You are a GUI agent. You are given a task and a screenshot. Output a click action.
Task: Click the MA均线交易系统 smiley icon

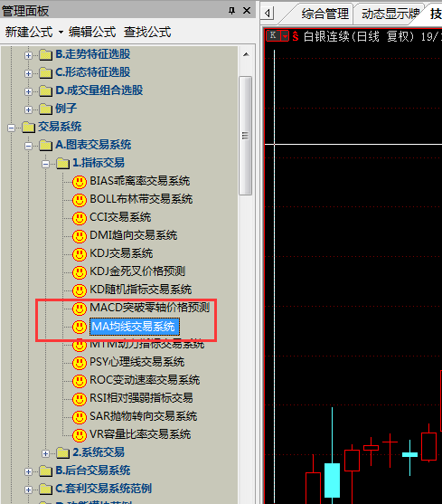click(80, 327)
